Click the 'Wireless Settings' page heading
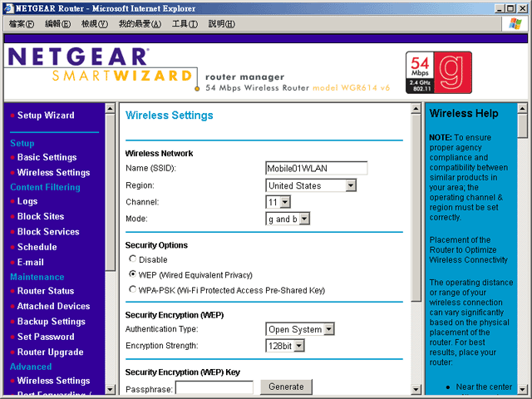 170,116
